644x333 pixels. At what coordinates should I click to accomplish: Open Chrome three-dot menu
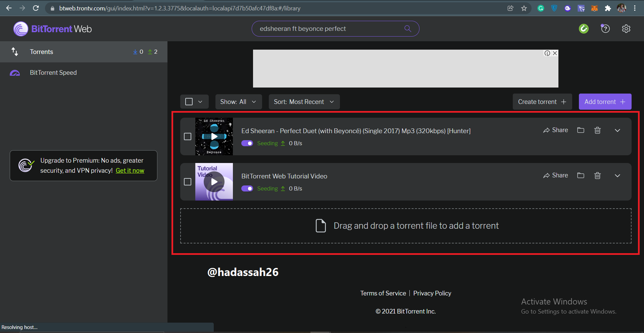(635, 8)
